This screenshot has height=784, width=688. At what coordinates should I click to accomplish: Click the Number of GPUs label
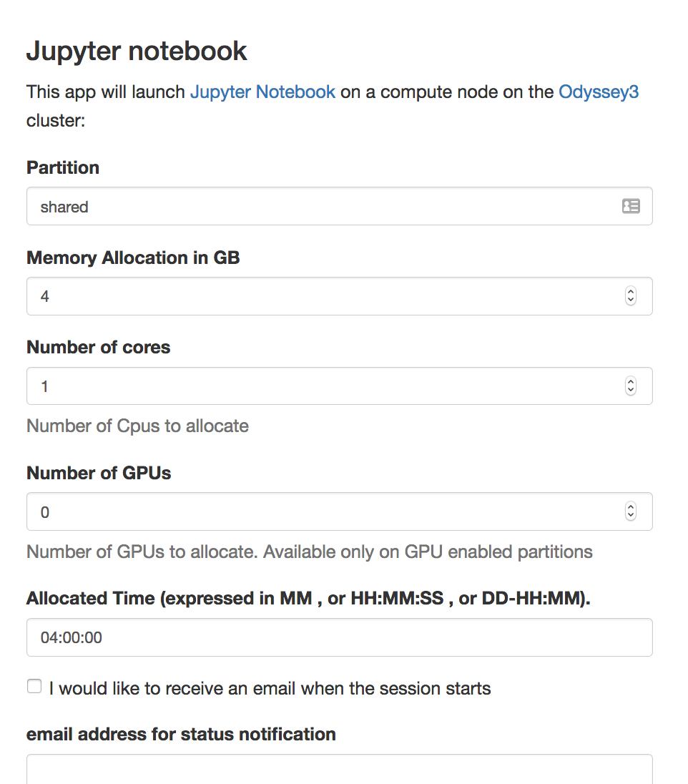pyautogui.click(x=99, y=473)
